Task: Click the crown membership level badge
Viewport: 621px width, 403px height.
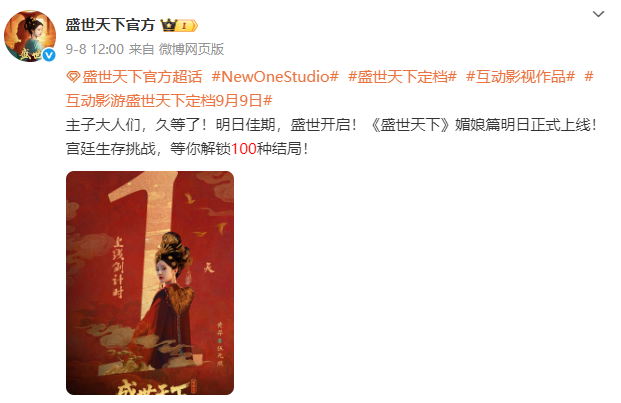Action: pos(179,26)
